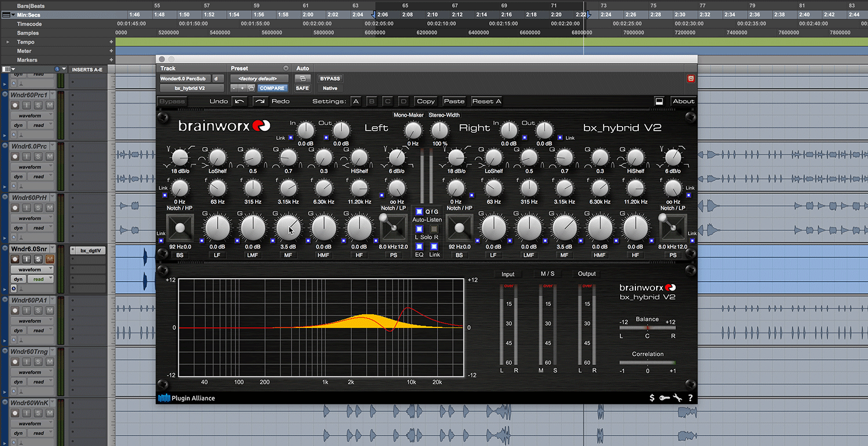Viewport: 868px width, 446px height.
Task: Open the bx_dgtlV insert on Wndr6.0Snr
Action: [88, 250]
